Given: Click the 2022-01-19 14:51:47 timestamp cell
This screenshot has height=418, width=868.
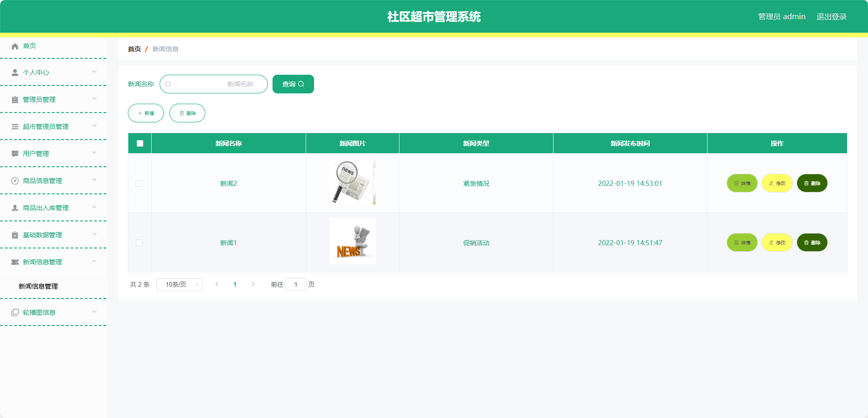Looking at the screenshot, I should 630,243.
